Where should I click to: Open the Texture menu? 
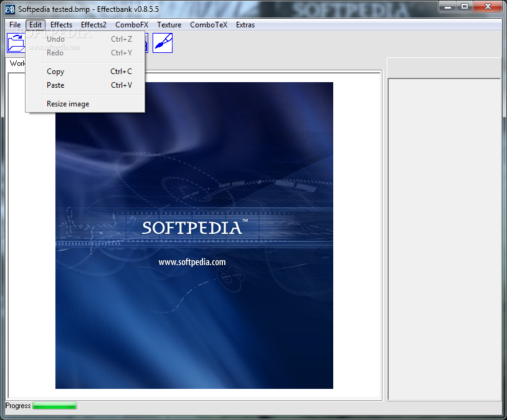click(x=169, y=25)
